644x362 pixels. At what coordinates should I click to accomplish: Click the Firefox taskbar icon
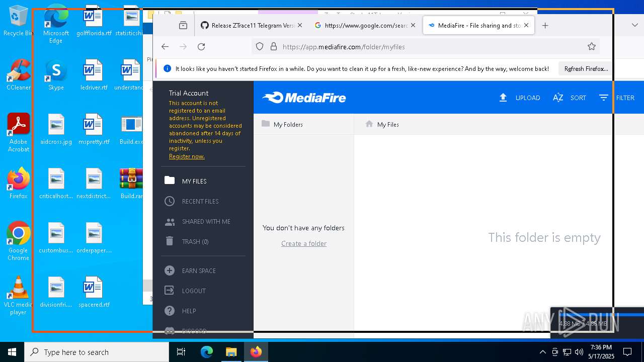(x=256, y=352)
